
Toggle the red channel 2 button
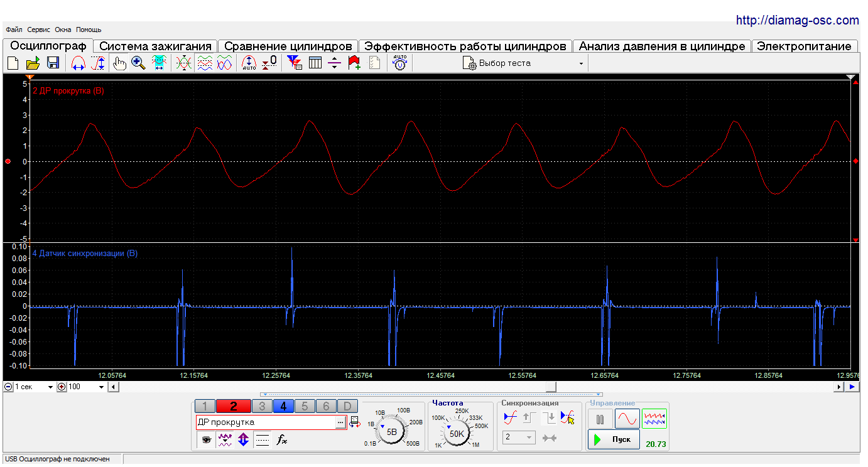233,406
